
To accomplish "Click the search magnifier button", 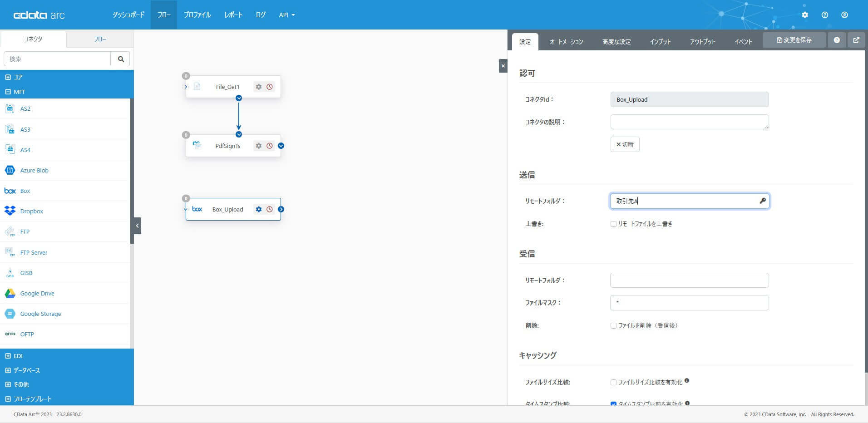I will [121, 59].
